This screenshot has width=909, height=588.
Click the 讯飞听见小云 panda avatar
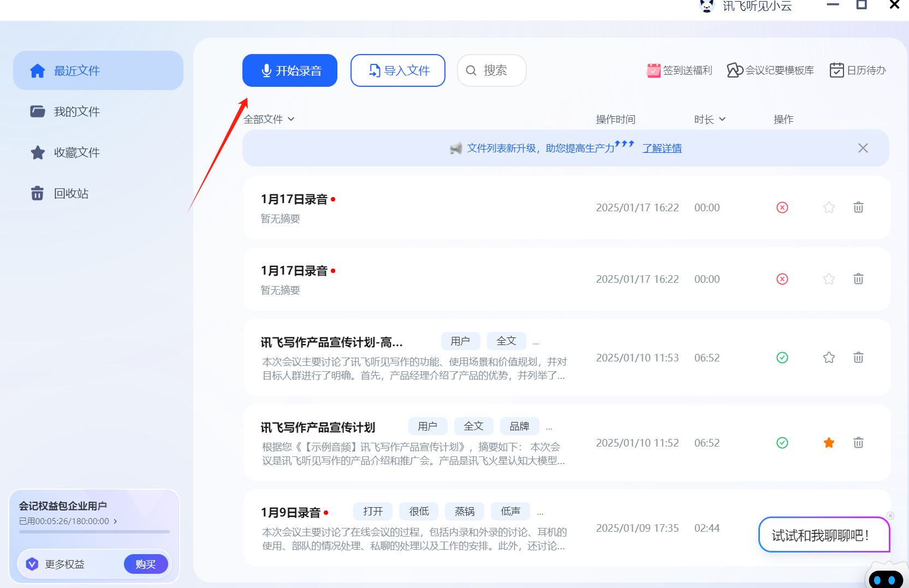[x=706, y=5]
